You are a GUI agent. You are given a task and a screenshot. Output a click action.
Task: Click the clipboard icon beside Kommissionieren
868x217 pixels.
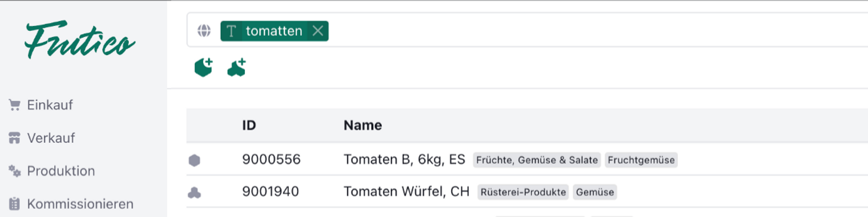[x=14, y=204]
